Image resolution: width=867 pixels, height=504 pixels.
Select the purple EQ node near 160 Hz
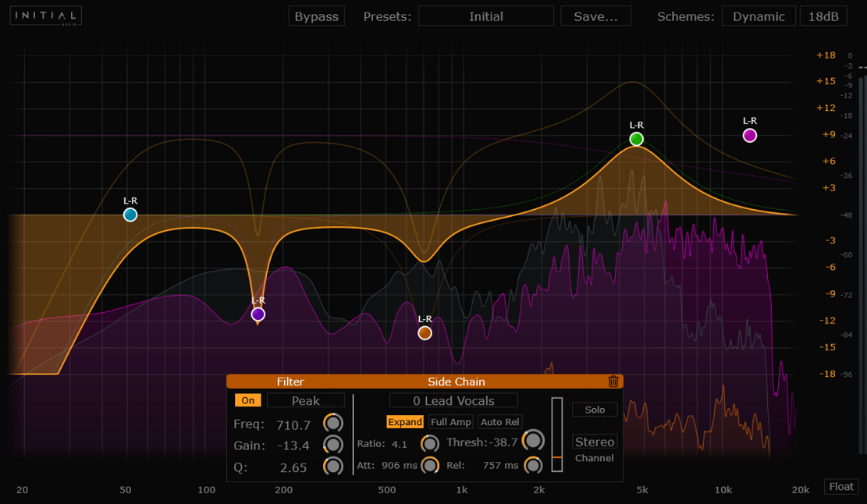click(258, 314)
